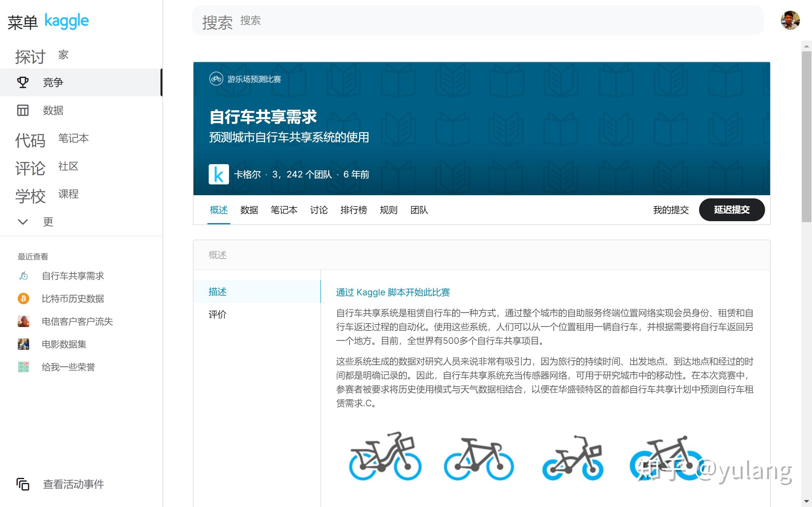812x507 pixels.
Task: Expand the 更 chevron in the sidebar
Action: 23,221
